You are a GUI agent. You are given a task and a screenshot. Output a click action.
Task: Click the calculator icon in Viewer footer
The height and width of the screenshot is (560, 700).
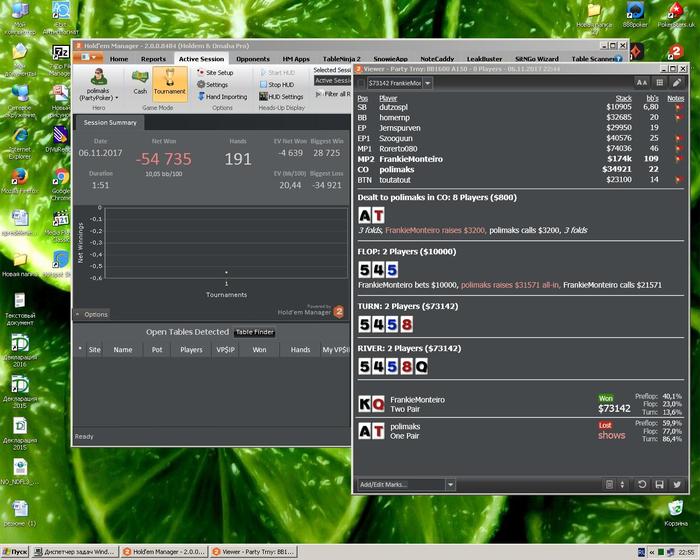(x=609, y=485)
